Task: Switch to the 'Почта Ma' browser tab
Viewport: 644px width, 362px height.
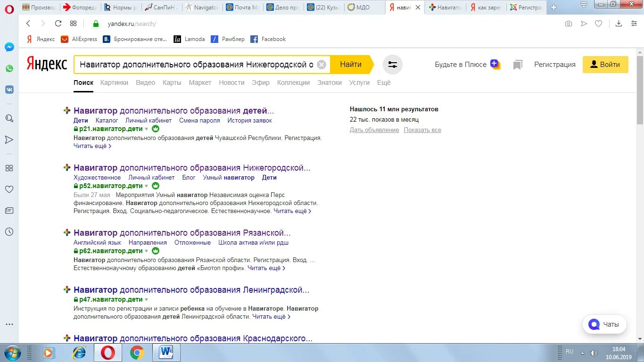Action: (242, 8)
